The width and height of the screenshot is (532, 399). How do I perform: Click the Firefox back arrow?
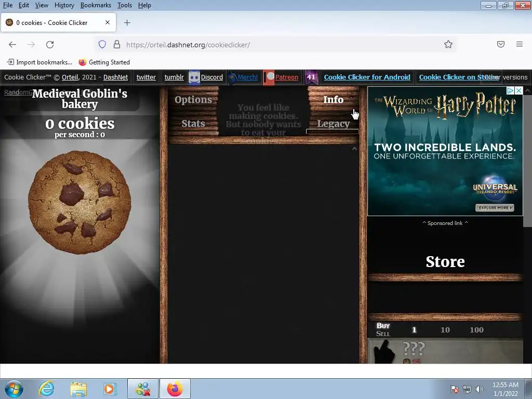tap(12, 45)
